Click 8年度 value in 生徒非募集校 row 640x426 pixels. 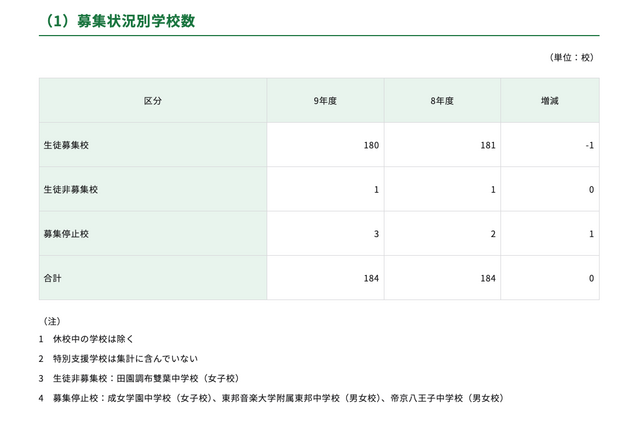(493, 190)
